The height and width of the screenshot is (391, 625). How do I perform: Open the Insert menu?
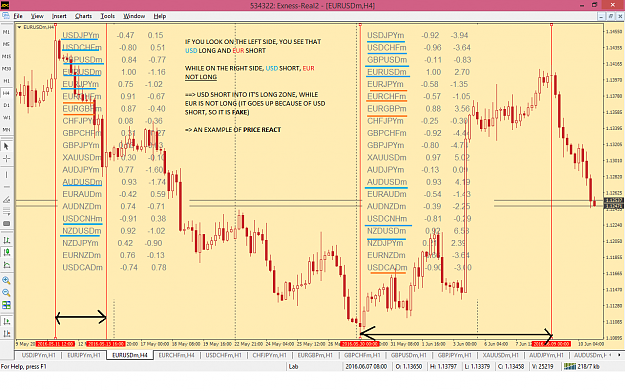coord(59,16)
